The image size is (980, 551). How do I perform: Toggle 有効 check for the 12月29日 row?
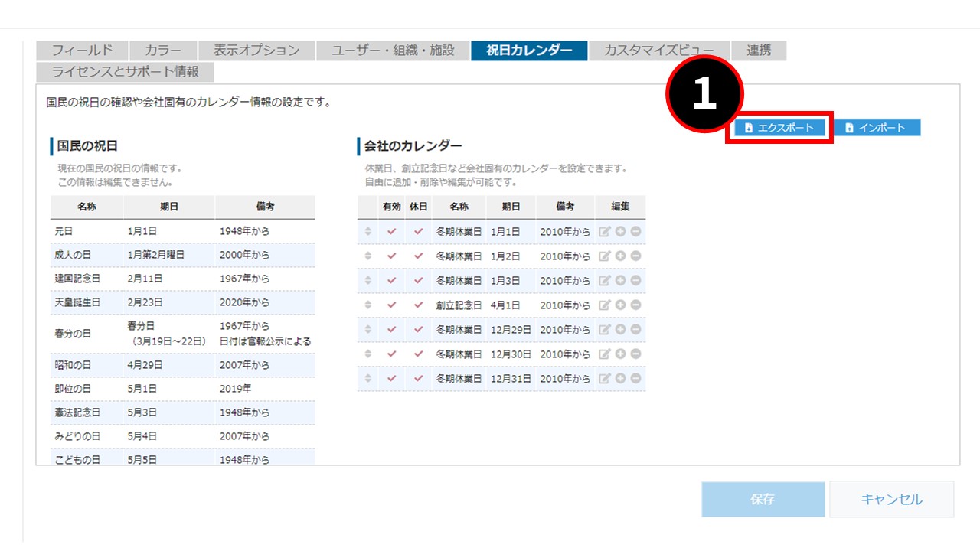point(391,330)
